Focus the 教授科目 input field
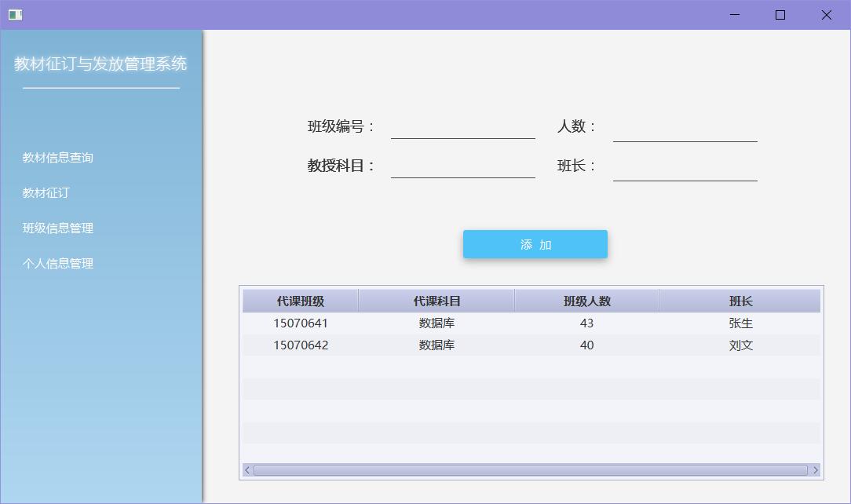Image resolution: width=851 pixels, height=504 pixels. pos(463,166)
